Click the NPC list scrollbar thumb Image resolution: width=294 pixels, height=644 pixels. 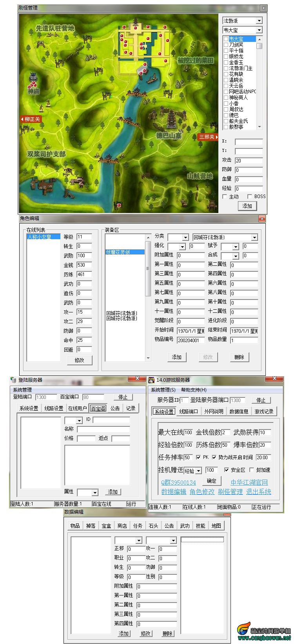259,45
